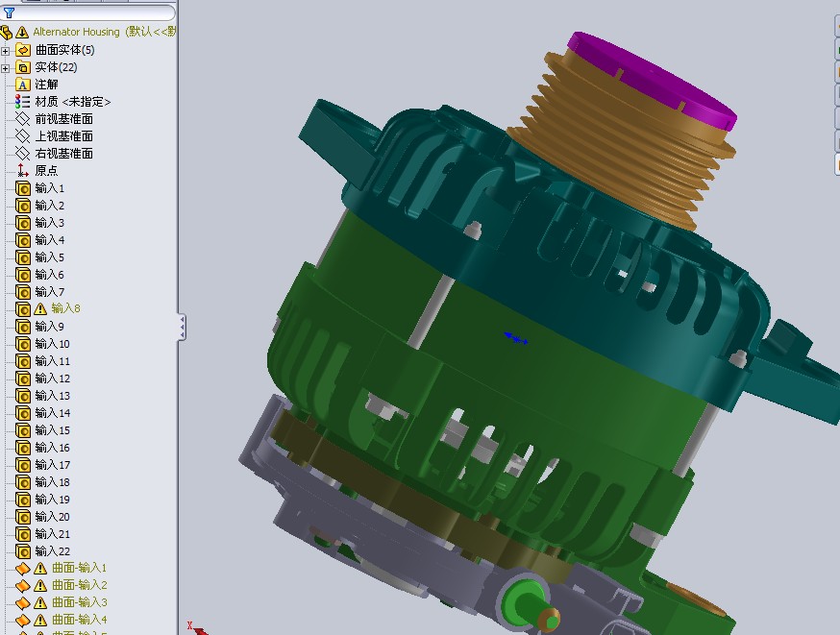Click the plane icon beside 右视基准面

click(x=23, y=153)
